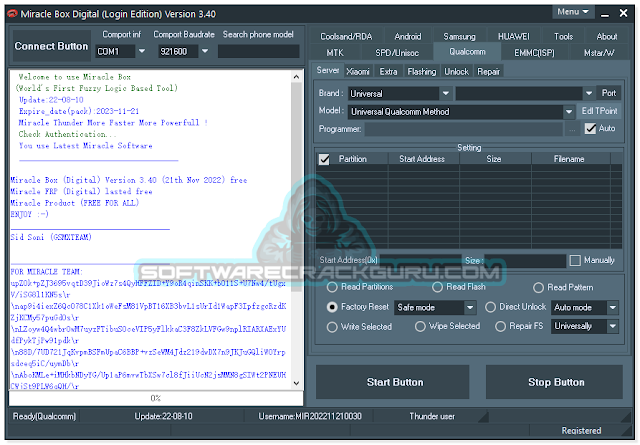This screenshot has height=445, width=640.
Task: Select the Wipe Selected radio button
Action: [x=420, y=327]
